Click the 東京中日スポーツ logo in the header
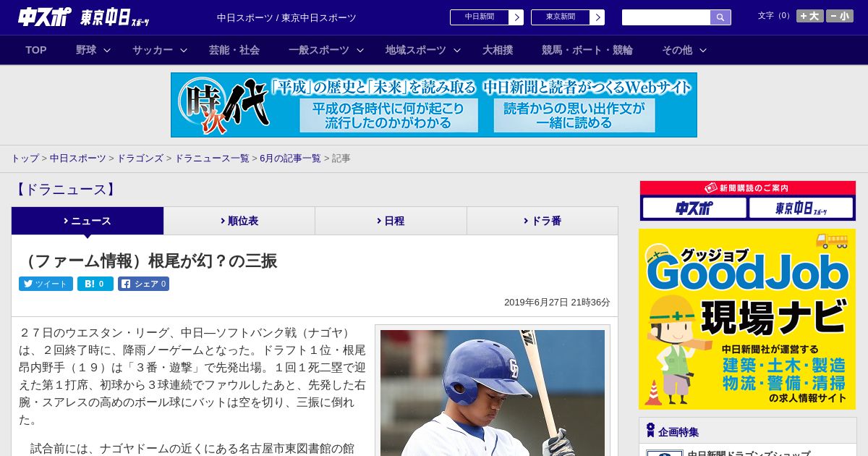 pos(115,17)
